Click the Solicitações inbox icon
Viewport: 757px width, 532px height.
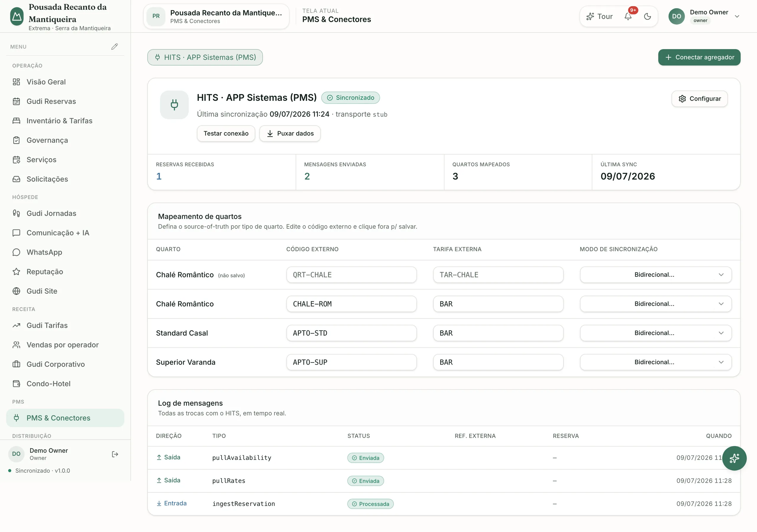(x=16, y=179)
